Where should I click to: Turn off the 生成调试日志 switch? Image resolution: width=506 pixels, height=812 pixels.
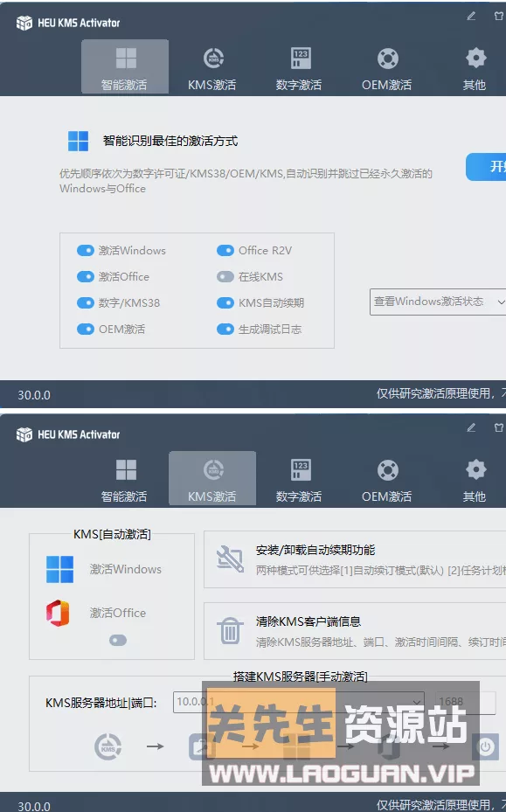tap(225, 329)
